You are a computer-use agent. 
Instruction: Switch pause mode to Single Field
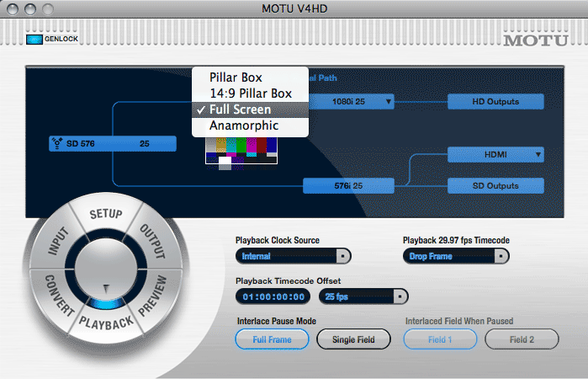coord(353,339)
